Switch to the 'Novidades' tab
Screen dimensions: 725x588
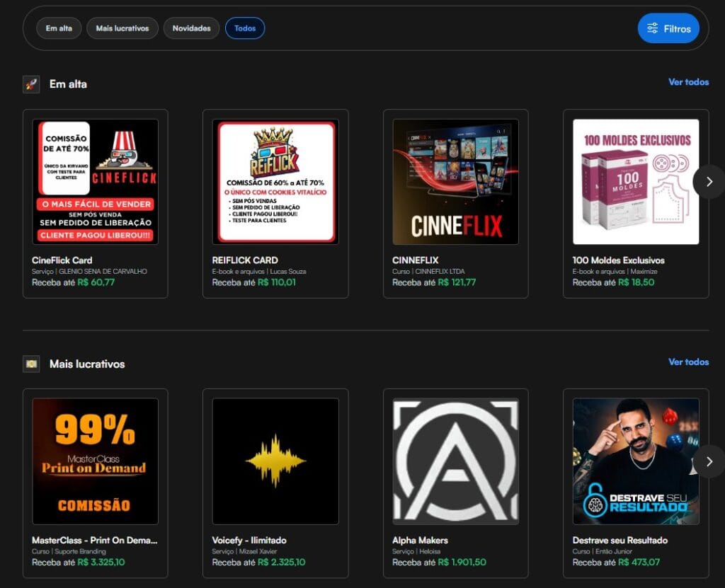point(191,28)
